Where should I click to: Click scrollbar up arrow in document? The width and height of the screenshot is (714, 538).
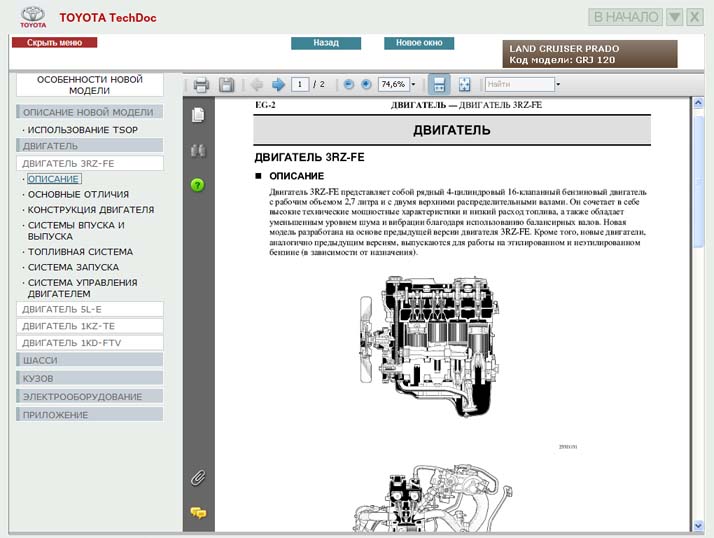pyautogui.click(x=698, y=103)
